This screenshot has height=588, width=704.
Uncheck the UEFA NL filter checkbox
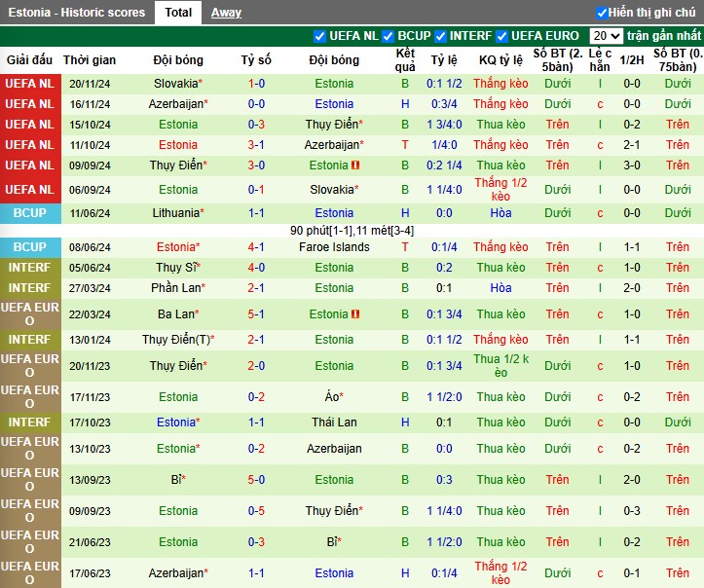319,36
